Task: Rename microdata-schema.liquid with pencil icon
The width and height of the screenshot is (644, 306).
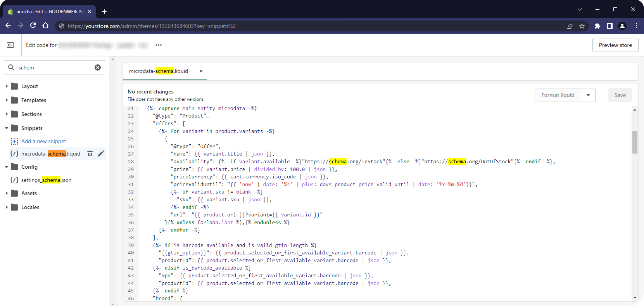Action: [x=101, y=154]
